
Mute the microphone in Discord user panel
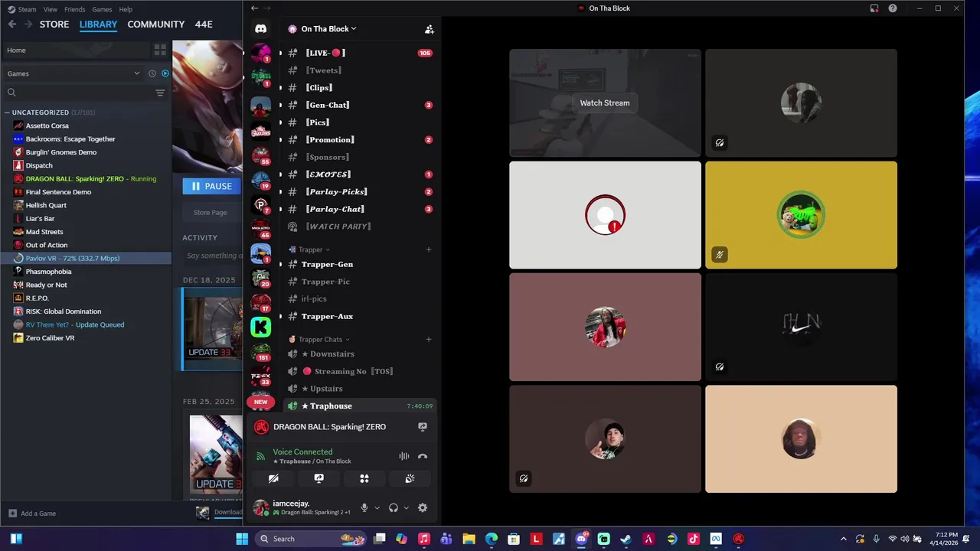[x=364, y=507]
